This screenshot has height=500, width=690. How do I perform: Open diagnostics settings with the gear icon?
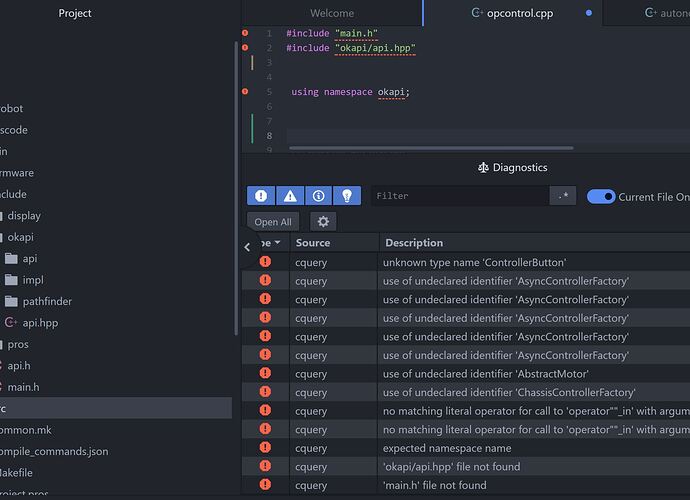(323, 222)
